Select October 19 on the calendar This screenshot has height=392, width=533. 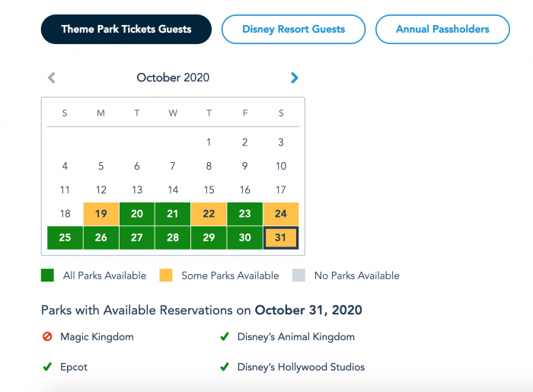click(x=101, y=214)
